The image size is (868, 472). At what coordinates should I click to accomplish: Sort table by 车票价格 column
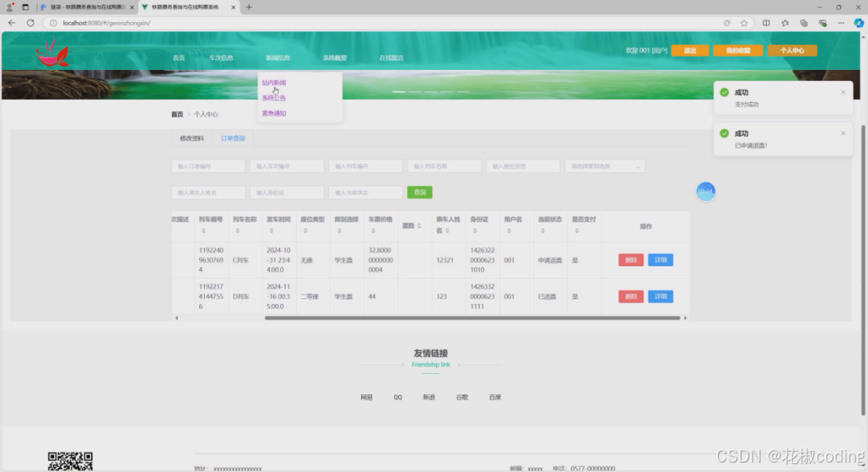(x=373, y=231)
